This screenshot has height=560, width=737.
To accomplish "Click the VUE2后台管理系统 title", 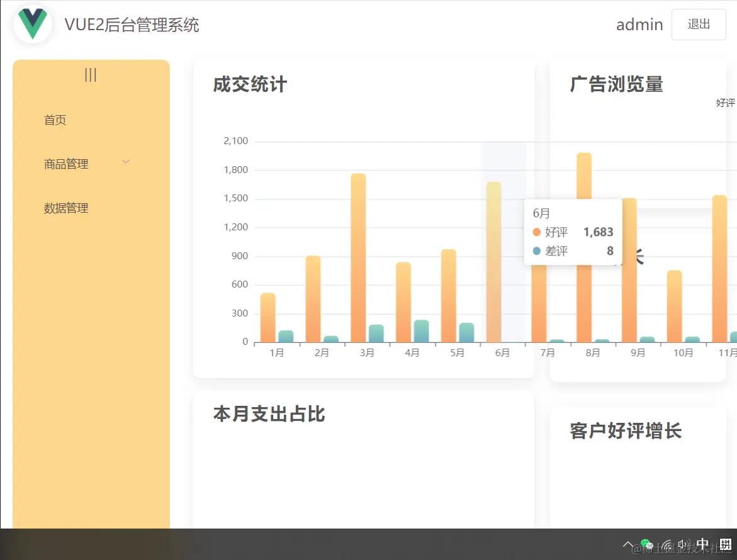I will 132,25.
